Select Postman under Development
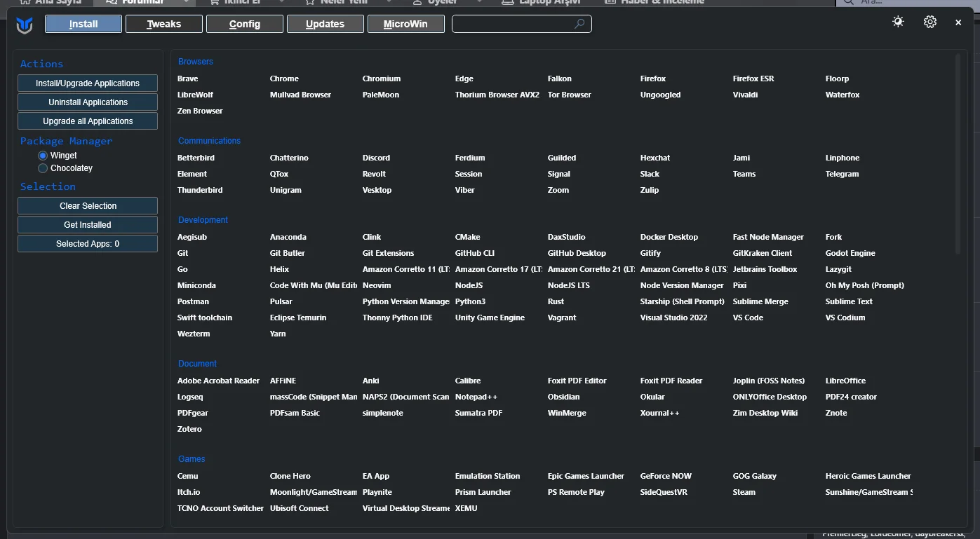This screenshot has height=539, width=980. coord(193,301)
